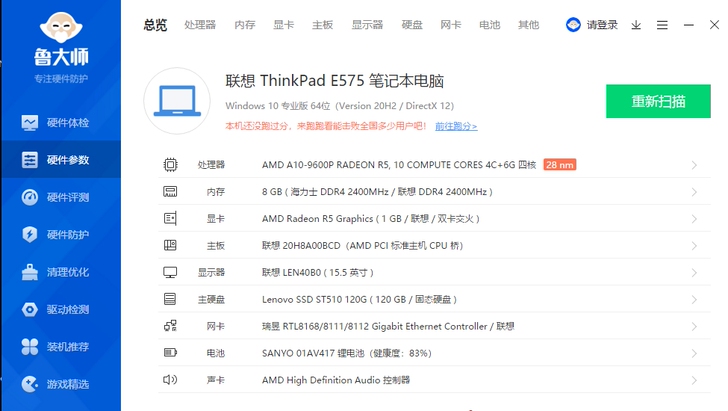Expand the 显示器 row chevron
Screen dimensions: 728x411
point(694,273)
